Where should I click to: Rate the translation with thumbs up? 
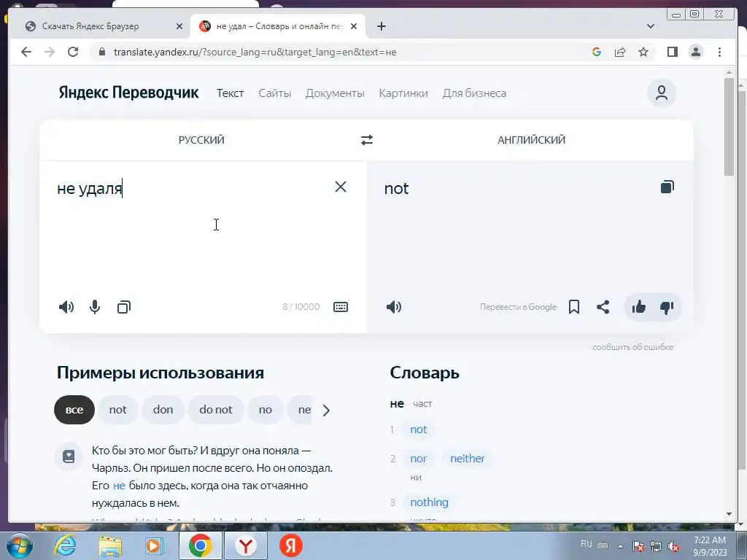coord(639,307)
